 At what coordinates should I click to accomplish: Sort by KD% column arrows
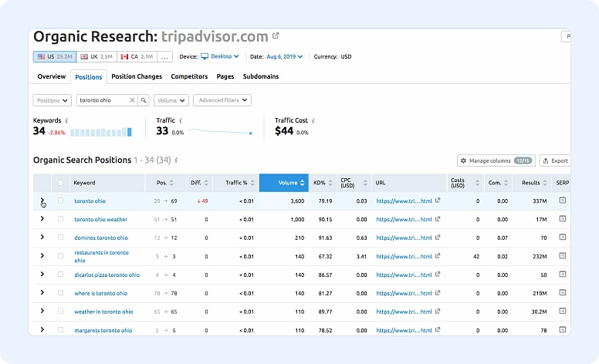click(x=330, y=183)
